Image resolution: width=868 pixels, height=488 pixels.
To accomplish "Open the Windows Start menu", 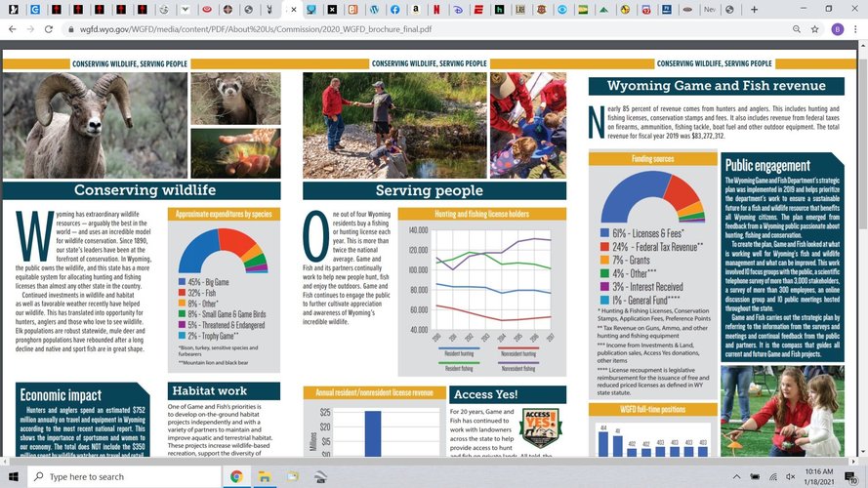I will pyautogui.click(x=14, y=476).
